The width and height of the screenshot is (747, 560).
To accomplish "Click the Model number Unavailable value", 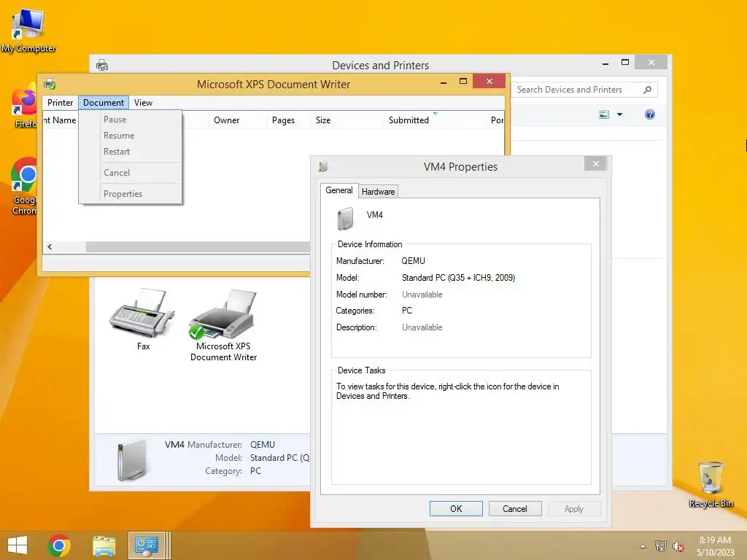I will coord(422,295).
